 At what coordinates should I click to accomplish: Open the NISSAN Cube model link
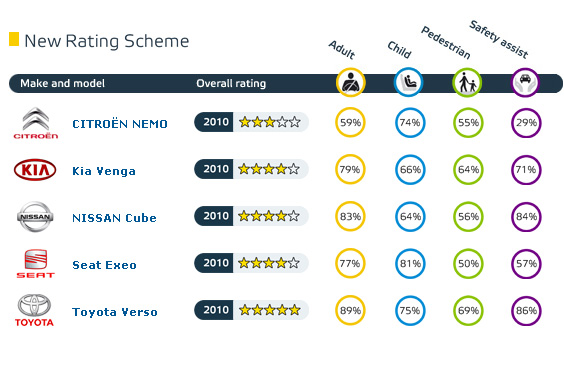(114, 218)
